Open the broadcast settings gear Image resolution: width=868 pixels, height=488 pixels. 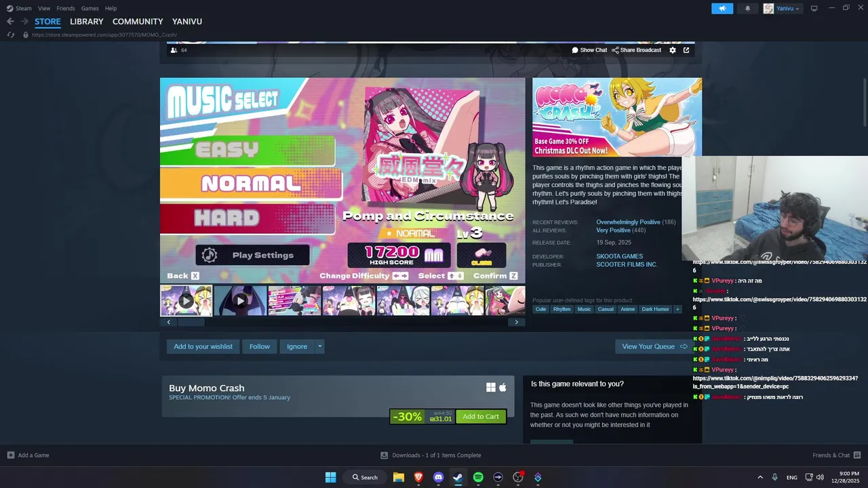point(673,50)
